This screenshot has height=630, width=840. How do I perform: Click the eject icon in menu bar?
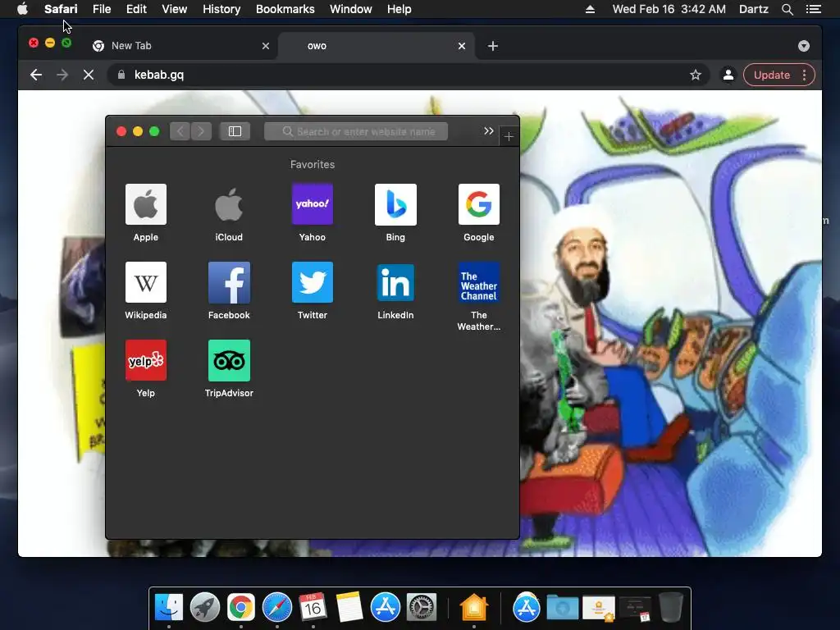click(x=590, y=9)
